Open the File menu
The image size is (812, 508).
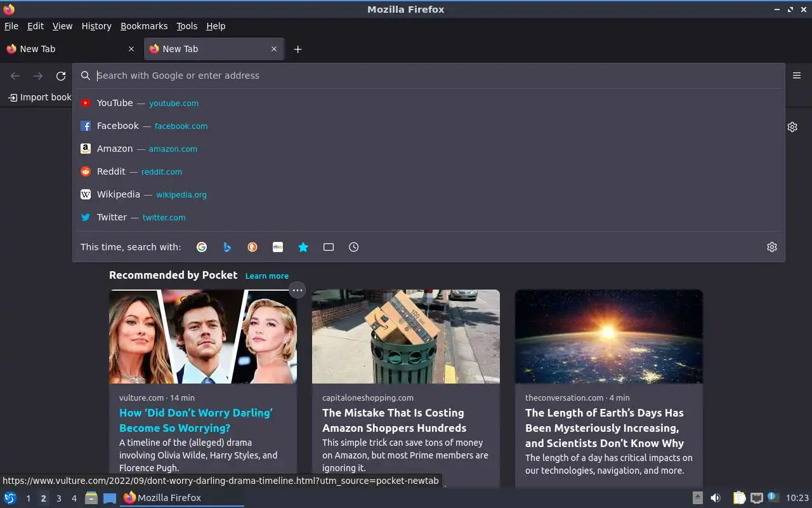click(x=11, y=26)
